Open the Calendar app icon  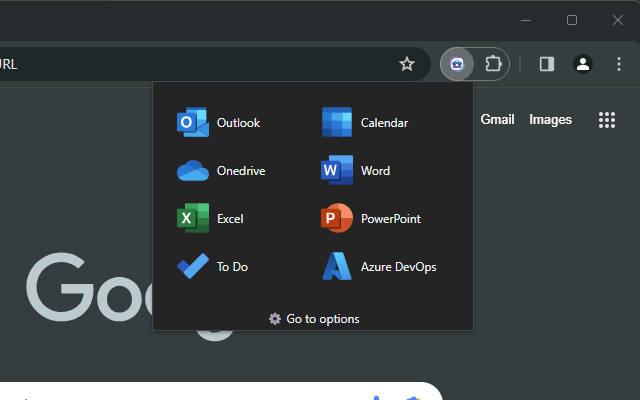[x=337, y=122]
